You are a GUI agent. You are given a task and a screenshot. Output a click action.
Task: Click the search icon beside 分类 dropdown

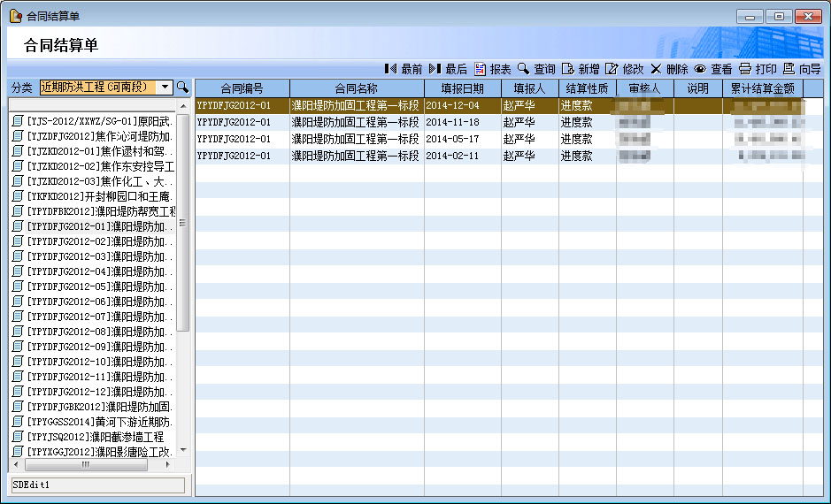(x=182, y=88)
